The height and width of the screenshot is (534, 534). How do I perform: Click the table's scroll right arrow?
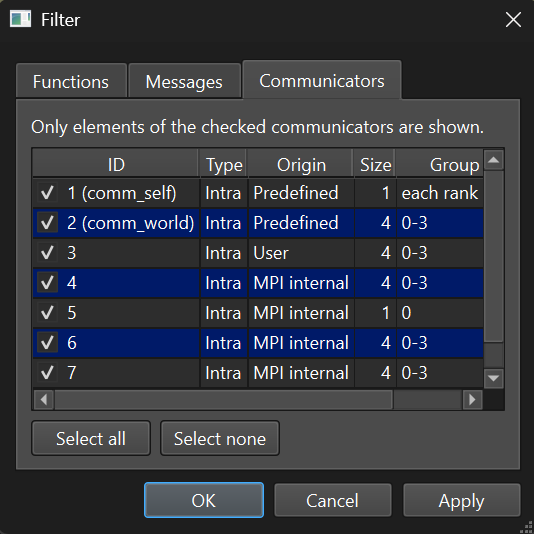pos(472,399)
